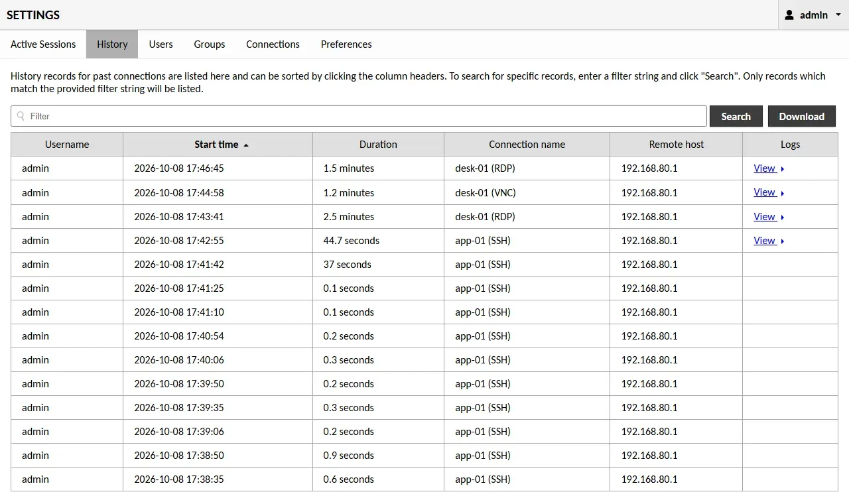Open the admin user menu dropdown
Viewport: 849px width, 504px height.
pos(813,15)
